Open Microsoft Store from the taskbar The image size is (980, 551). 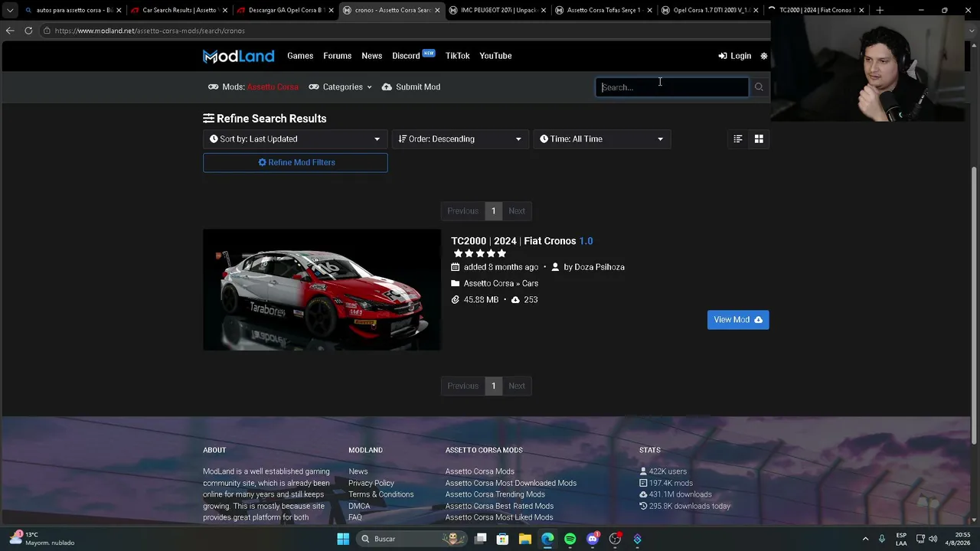click(502, 539)
